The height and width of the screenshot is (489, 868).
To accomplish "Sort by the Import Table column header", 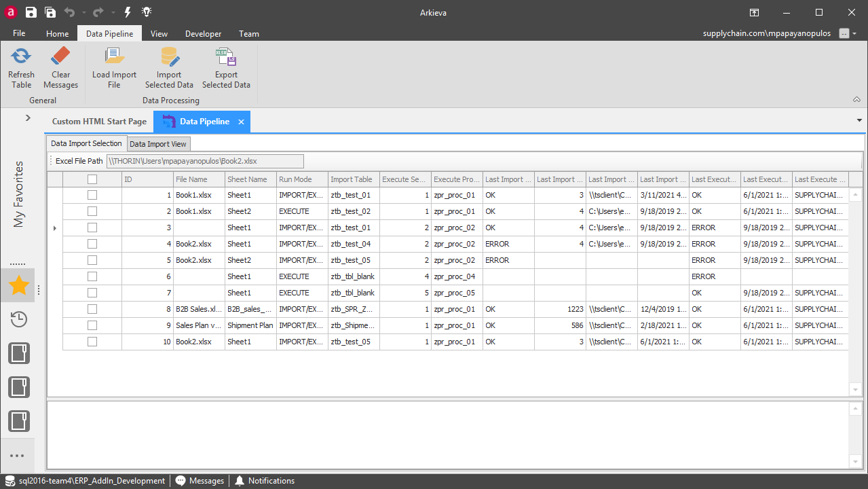I will [x=354, y=179].
